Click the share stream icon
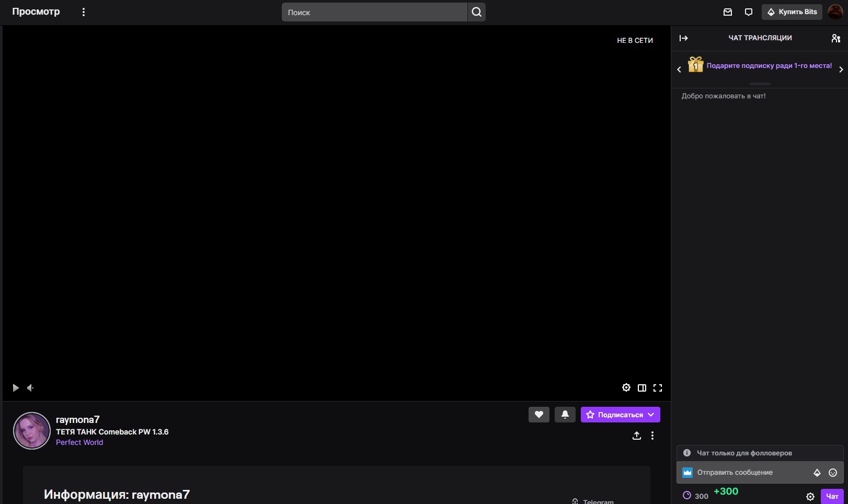This screenshot has height=504, width=848. tap(636, 436)
